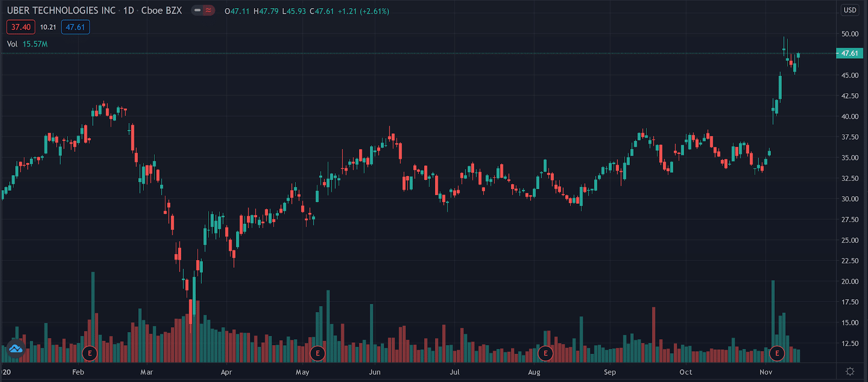Click the red 37.40 sell price button

click(x=21, y=27)
